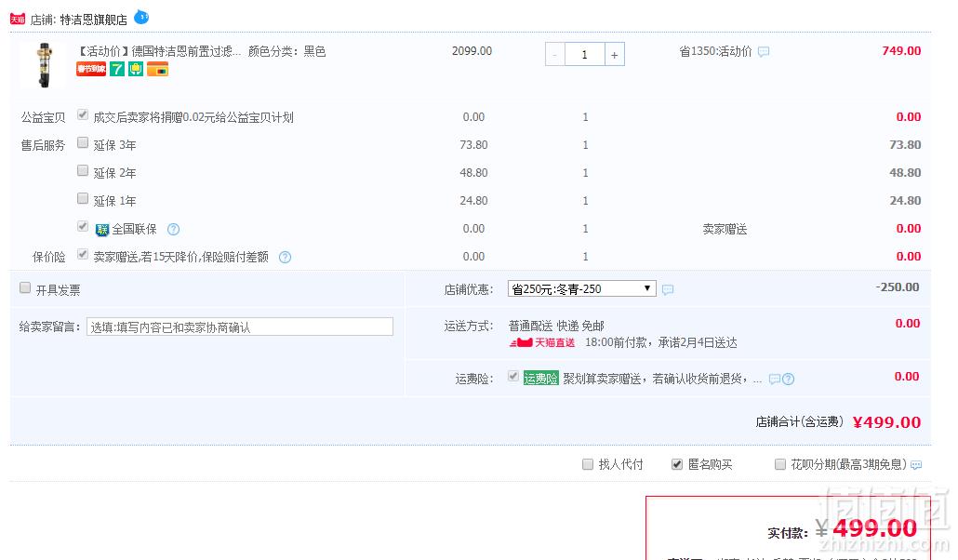Check the 延保 1年 warranty option
This screenshot has width=958, height=560.
(x=83, y=198)
